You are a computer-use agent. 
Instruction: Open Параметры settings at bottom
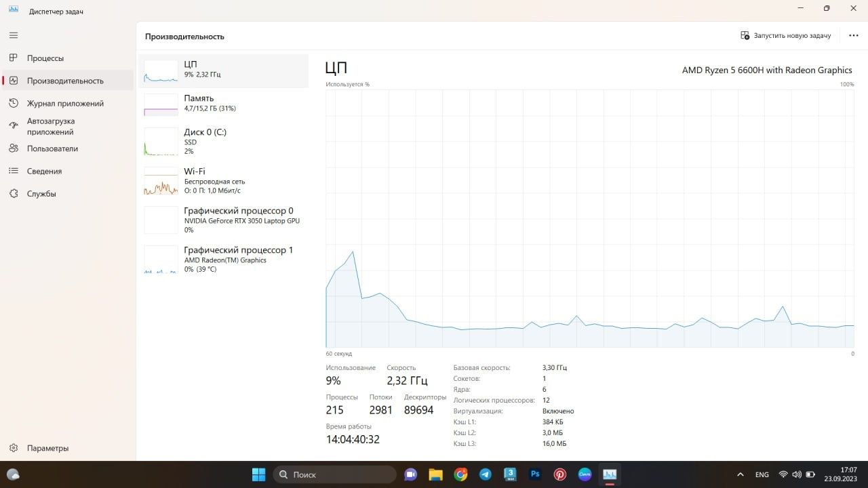[68, 448]
